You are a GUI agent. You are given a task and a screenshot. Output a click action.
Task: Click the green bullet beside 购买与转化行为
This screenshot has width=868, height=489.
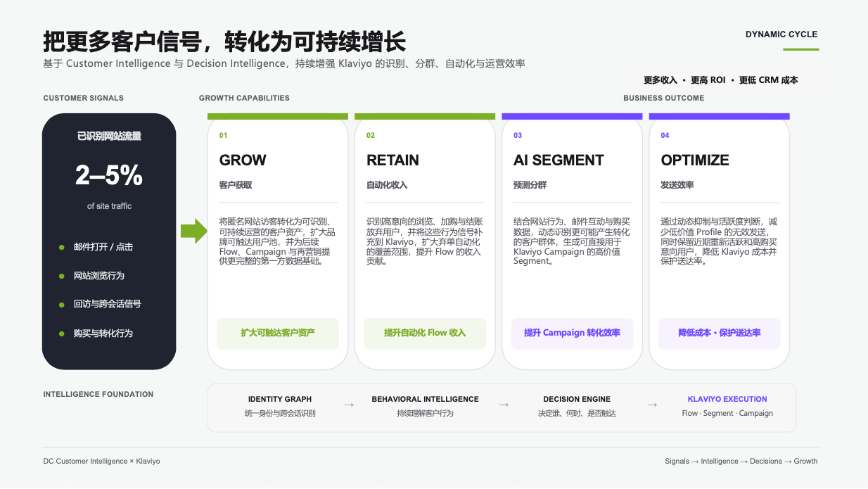pos(62,334)
